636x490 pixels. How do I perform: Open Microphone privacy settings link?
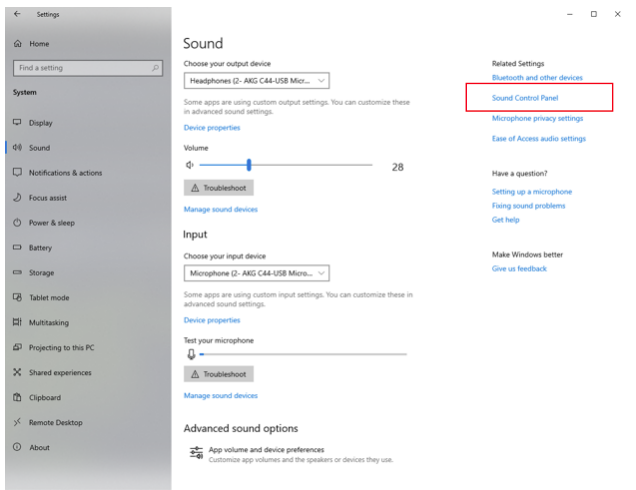537,118
